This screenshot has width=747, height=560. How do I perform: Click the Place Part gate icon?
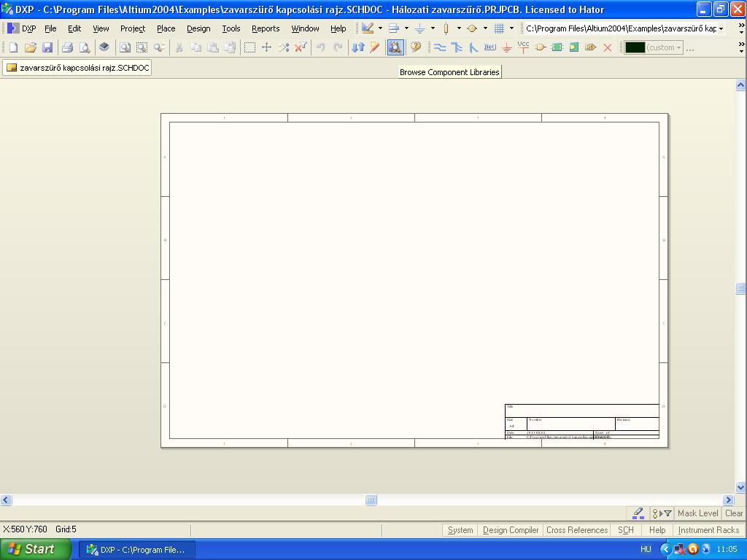click(x=541, y=47)
